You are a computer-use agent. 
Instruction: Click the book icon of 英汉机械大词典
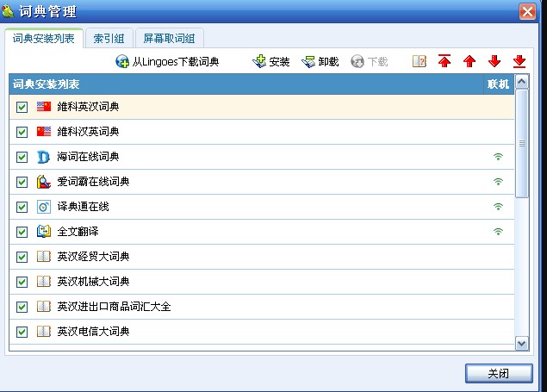pos(44,282)
